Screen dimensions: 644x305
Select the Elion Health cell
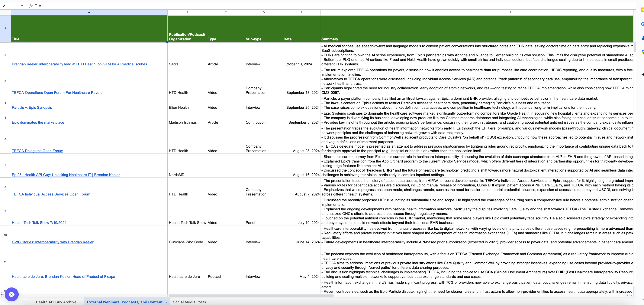tap(188, 103)
